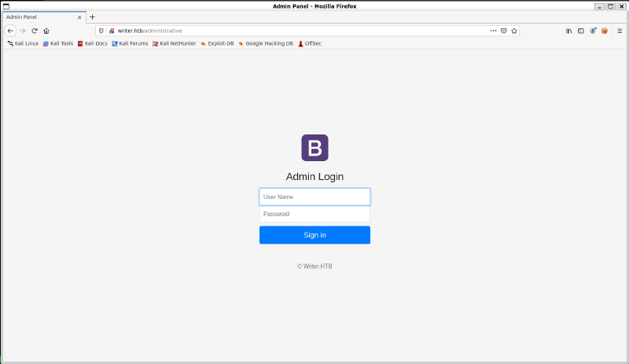View the tracking protection shield info
This screenshot has width=629, height=364.
tap(101, 31)
